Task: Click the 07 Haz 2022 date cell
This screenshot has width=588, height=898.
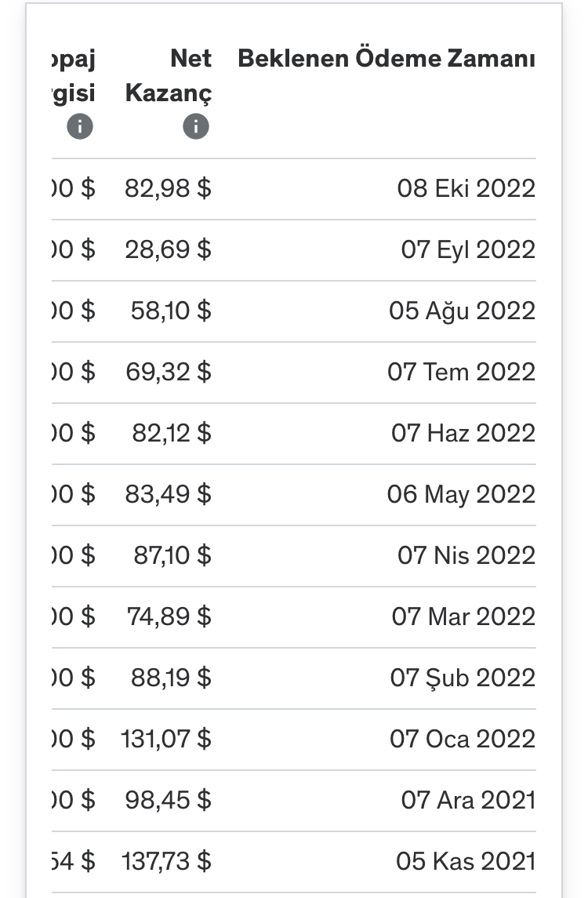Action: pos(463,434)
